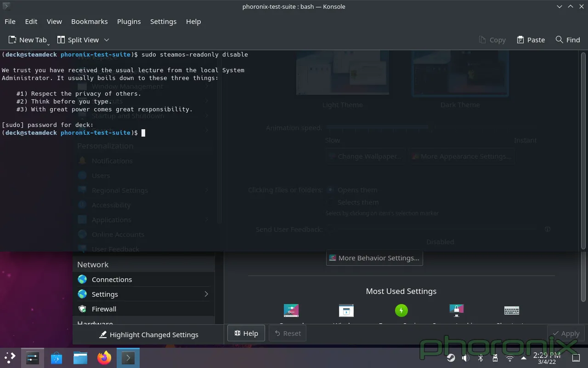Open the green Energy Saving icon
Viewport: 588px width, 368px height.
[x=401, y=310]
